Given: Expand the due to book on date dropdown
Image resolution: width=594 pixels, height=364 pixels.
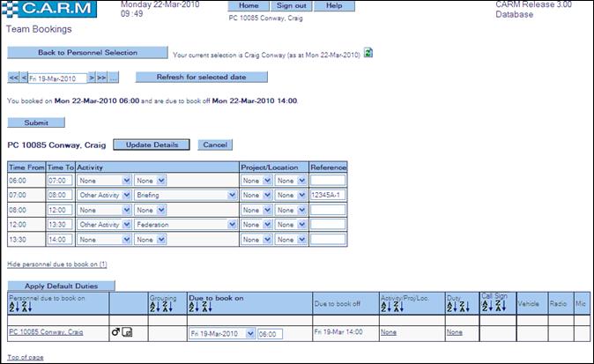Looking at the screenshot, I should click(x=250, y=334).
